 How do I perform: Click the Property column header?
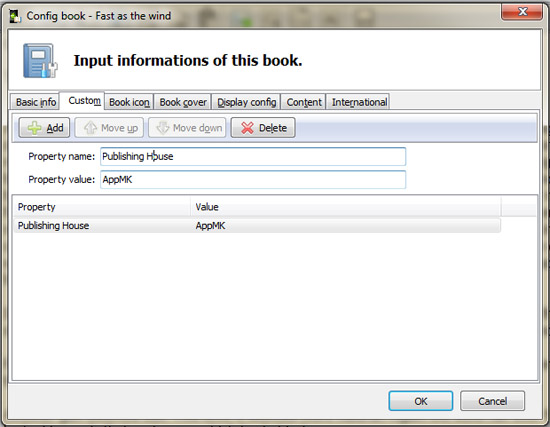pyautogui.click(x=102, y=207)
